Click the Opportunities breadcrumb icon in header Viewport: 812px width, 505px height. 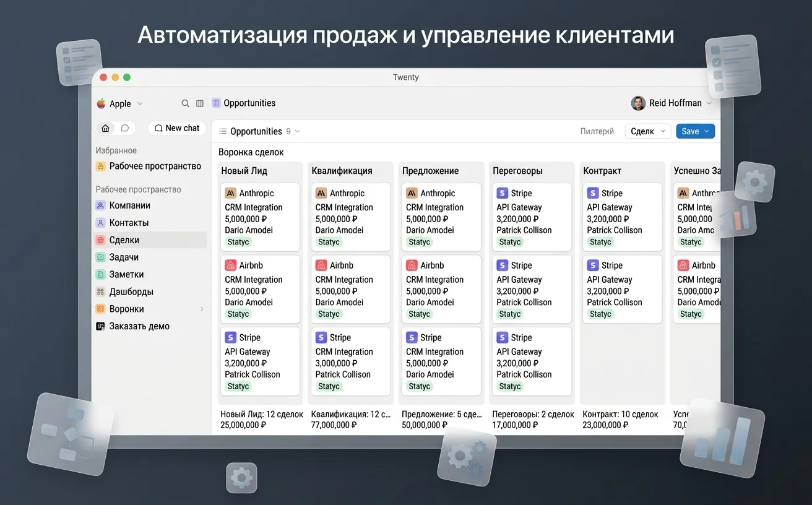[216, 103]
